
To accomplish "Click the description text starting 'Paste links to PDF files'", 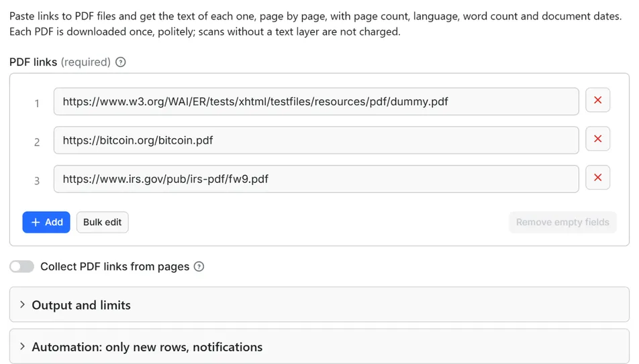I will pyautogui.click(x=315, y=24).
